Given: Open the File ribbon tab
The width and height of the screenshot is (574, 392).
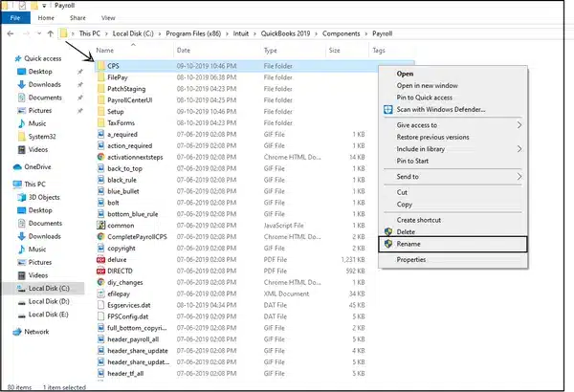Looking at the screenshot, I should pyautogui.click(x=15, y=18).
